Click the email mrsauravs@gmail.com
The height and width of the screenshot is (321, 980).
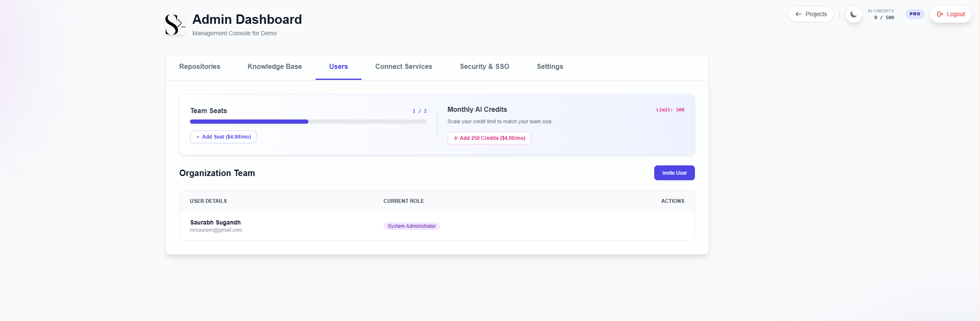coord(216,230)
